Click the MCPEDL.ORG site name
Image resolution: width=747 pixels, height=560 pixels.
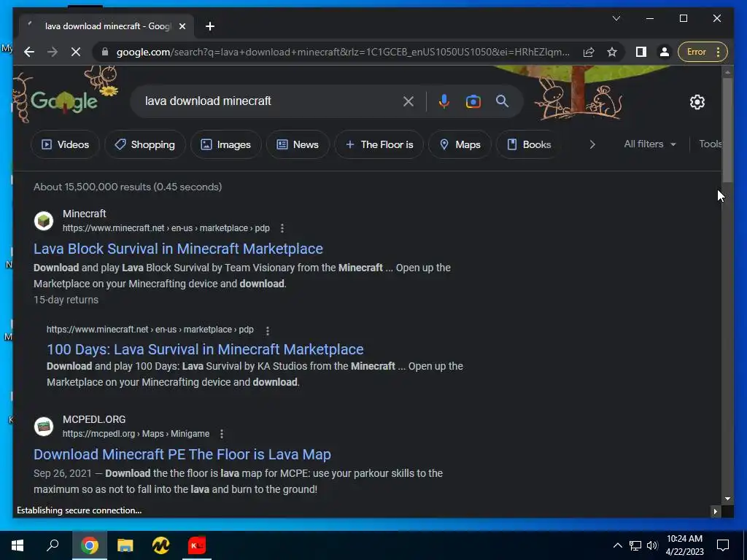[x=94, y=419]
